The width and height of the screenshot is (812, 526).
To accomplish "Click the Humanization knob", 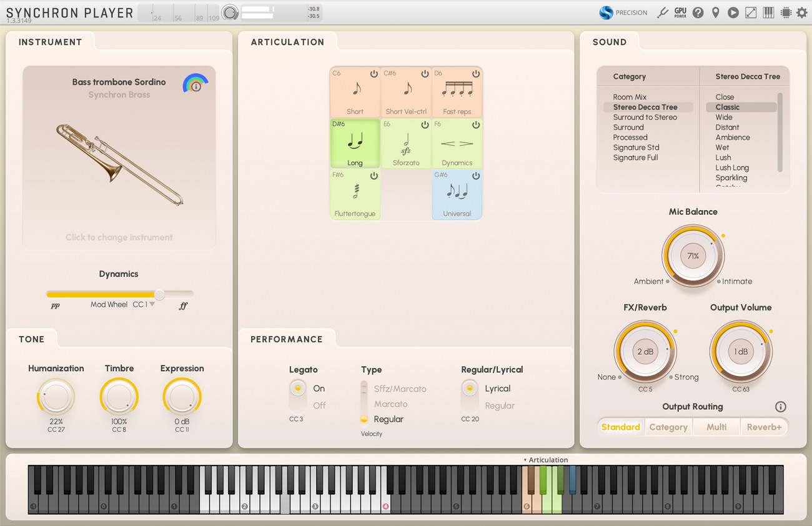I will coord(56,397).
